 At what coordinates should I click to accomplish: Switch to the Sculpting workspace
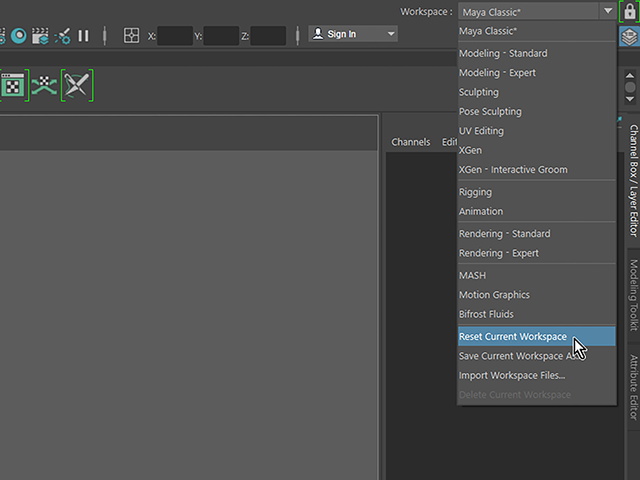(537, 92)
